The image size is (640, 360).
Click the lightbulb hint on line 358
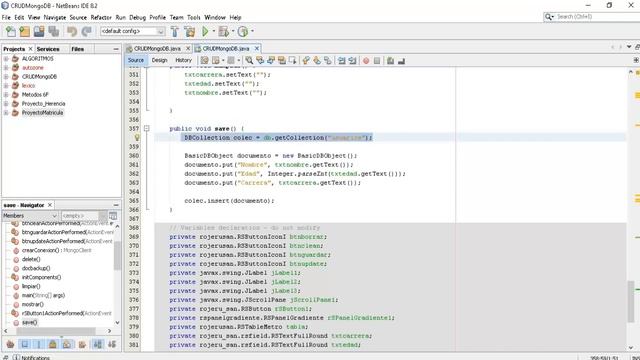click(137, 138)
